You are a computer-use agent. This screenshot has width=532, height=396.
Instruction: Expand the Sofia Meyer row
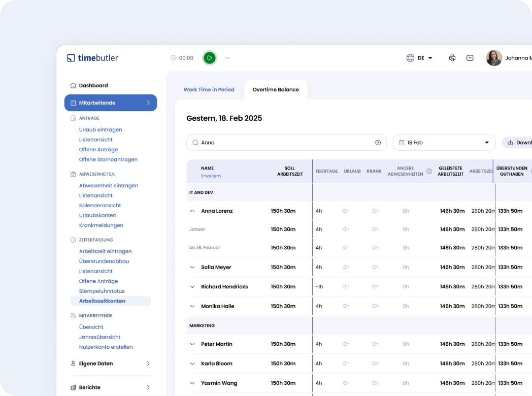point(192,267)
